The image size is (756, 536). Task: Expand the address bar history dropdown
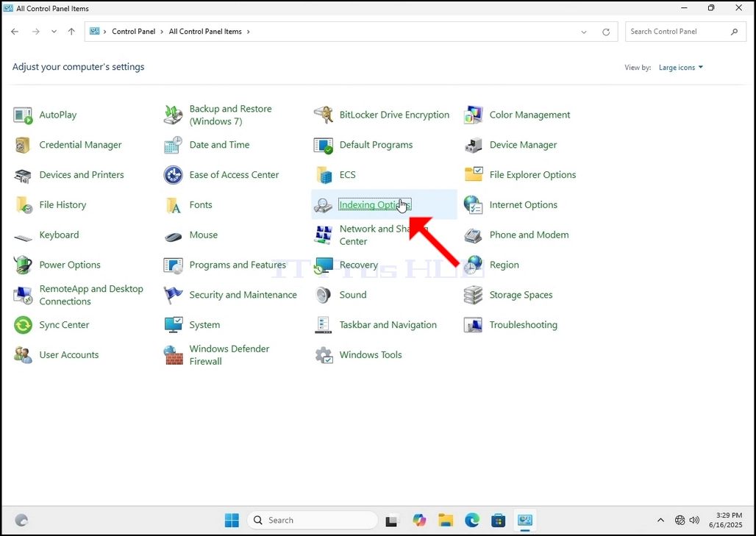point(584,32)
